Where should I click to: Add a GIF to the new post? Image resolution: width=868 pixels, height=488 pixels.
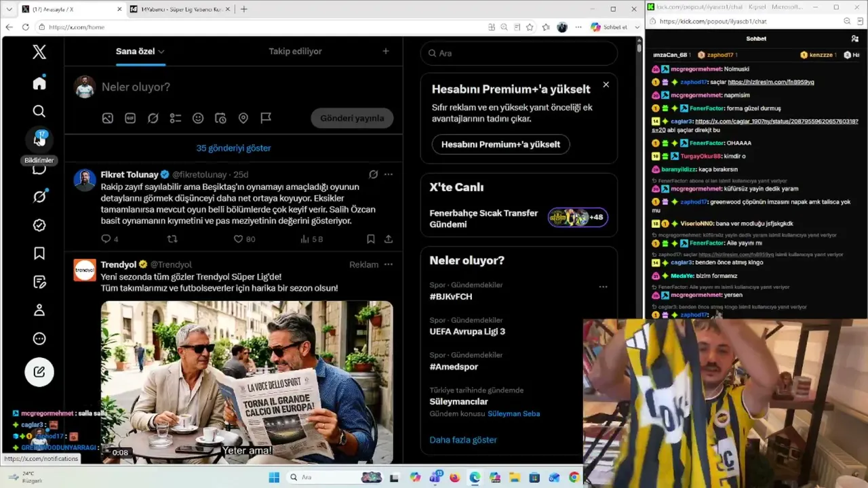point(130,118)
